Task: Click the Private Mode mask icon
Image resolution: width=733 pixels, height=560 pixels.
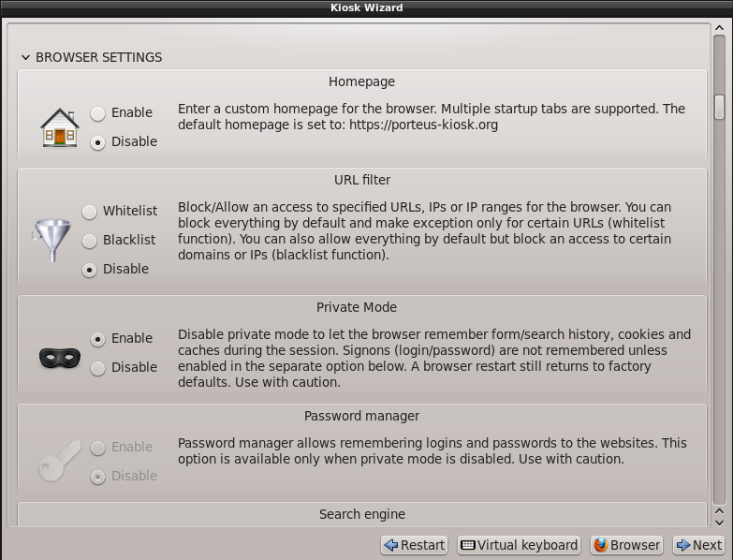Action: click(x=60, y=358)
